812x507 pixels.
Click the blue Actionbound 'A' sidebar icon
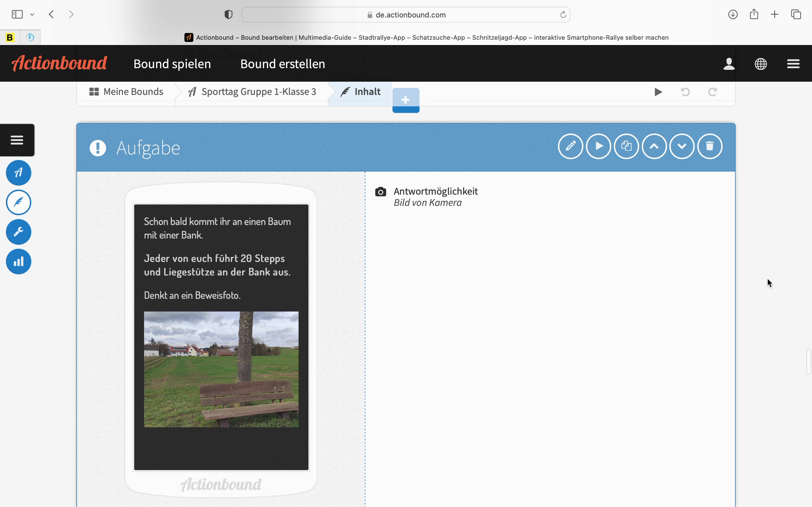tap(18, 173)
